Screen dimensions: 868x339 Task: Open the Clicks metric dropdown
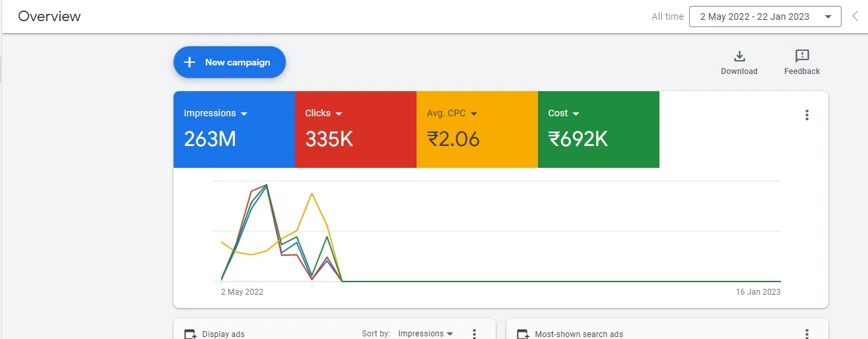[x=339, y=114]
